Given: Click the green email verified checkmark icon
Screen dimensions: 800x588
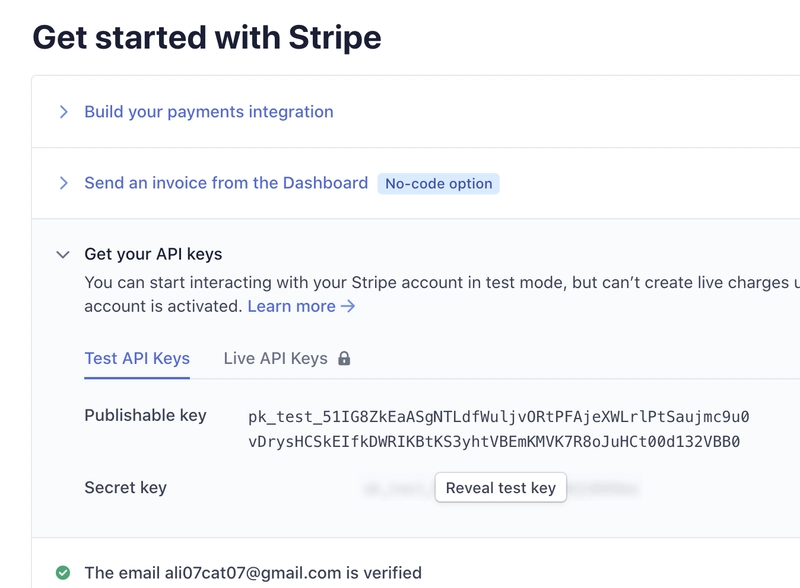Looking at the screenshot, I should 63,573.
